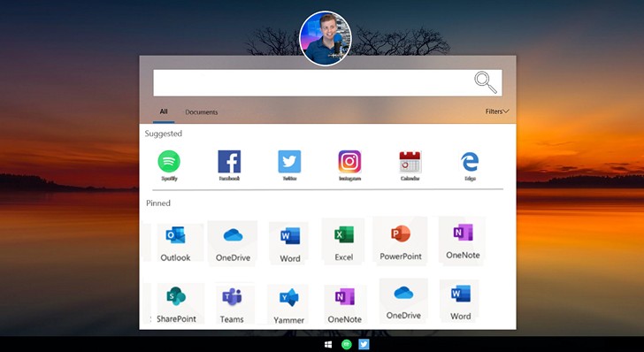Screen dimensions: 644x352
Task: Click the Windows Start button on taskbar
Action: click(x=328, y=344)
